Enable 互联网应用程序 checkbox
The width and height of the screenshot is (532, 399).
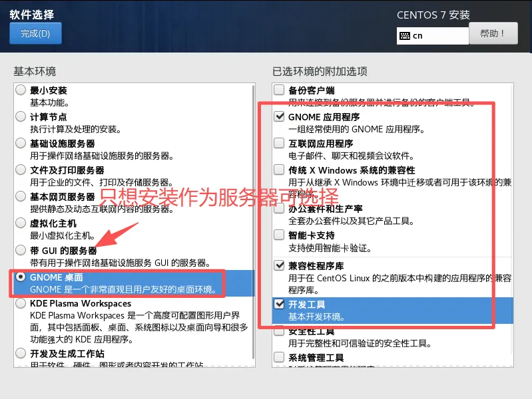coord(279,143)
